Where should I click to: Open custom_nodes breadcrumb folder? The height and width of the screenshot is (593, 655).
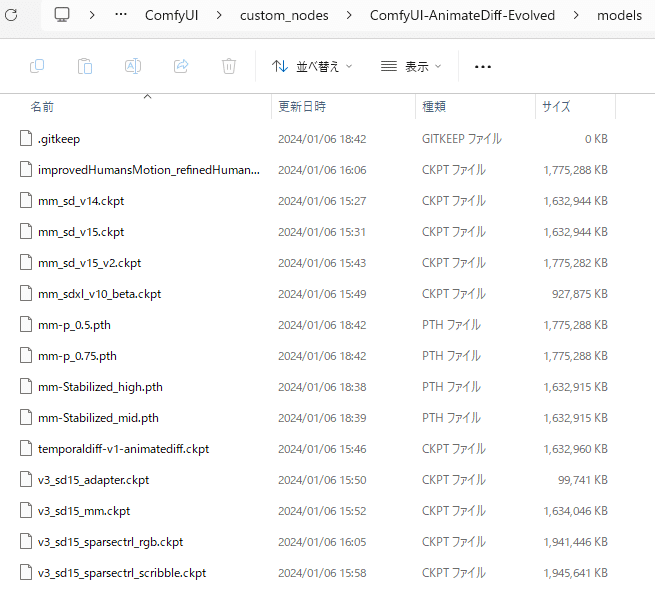(x=284, y=15)
